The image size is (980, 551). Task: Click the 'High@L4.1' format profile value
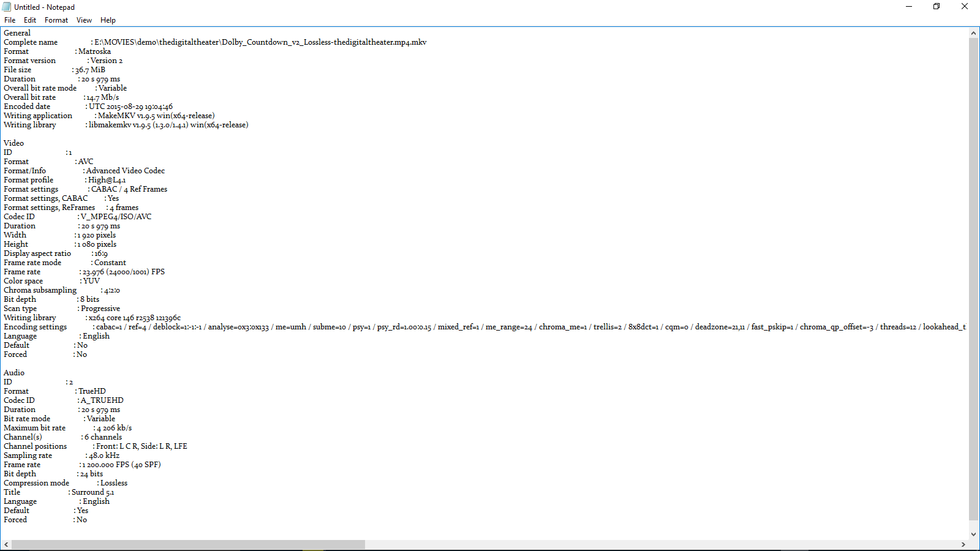(107, 180)
